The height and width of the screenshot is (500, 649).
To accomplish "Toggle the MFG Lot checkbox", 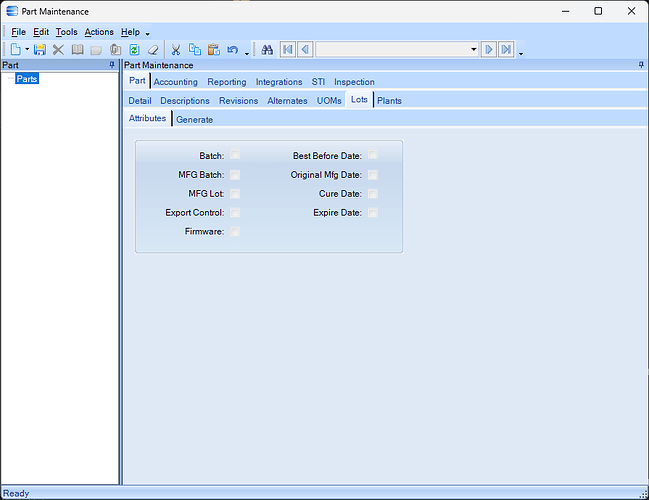I will pyautogui.click(x=235, y=194).
